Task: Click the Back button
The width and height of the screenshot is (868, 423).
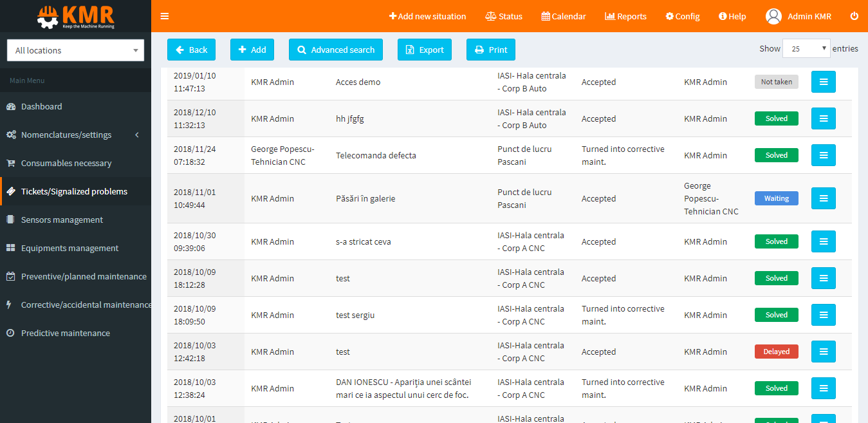Action: [x=191, y=50]
